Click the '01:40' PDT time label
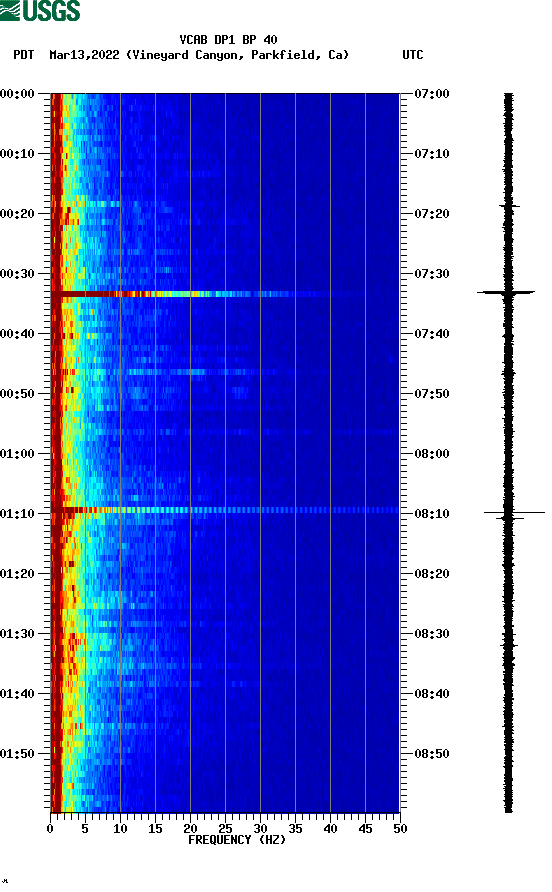This screenshot has height=892, width=552. [x=18, y=693]
